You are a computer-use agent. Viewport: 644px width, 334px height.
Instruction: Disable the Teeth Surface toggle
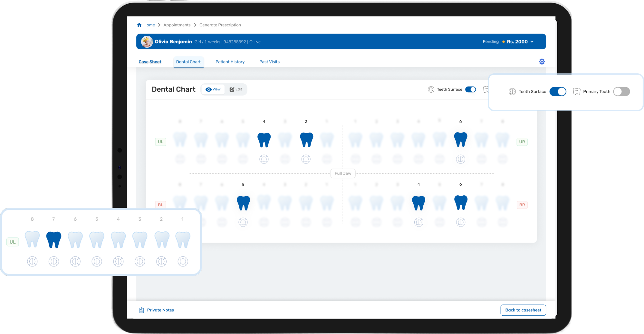point(558,91)
